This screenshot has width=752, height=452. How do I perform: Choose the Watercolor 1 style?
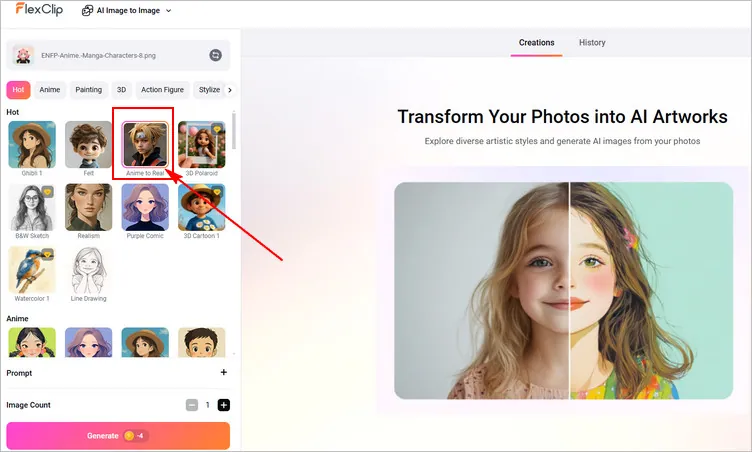pyautogui.click(x=32, y=270)
